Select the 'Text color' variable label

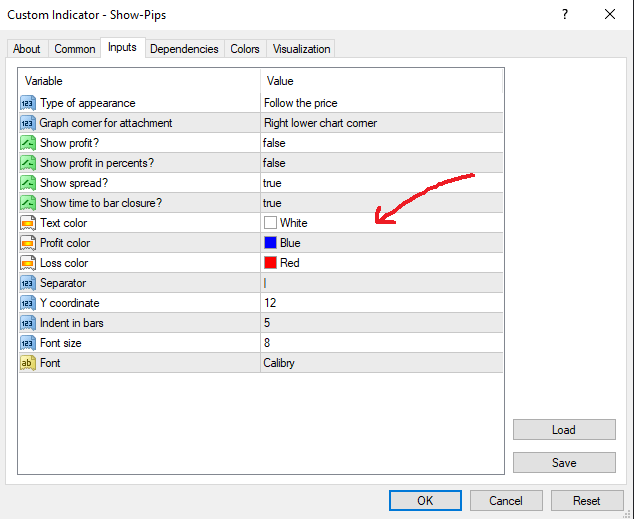pos(63,223)
